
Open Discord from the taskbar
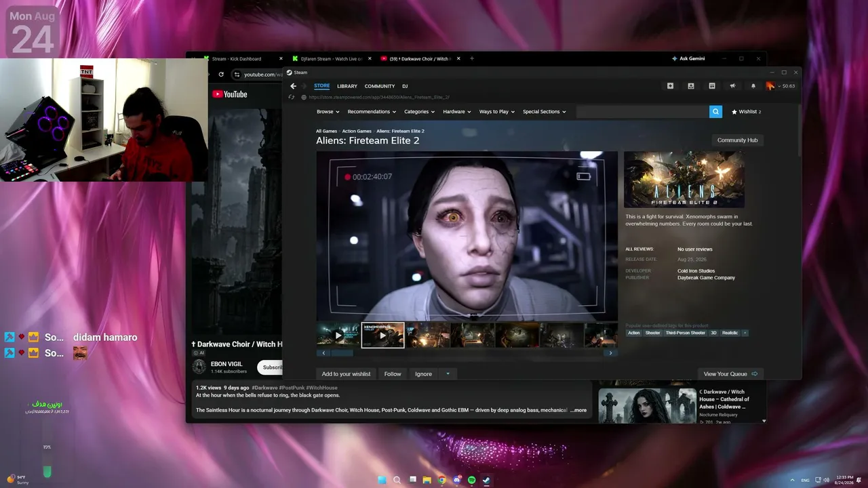[x=456, y=480]
